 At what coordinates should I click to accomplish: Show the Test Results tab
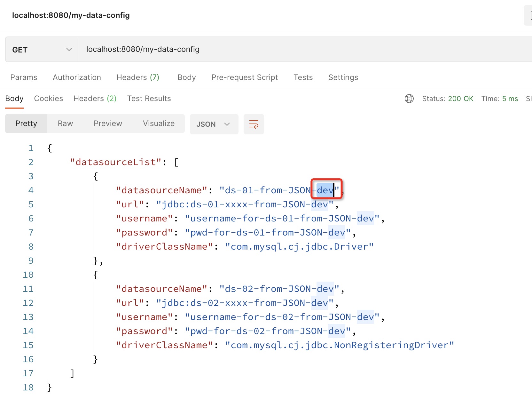click(x=149, y=98)
